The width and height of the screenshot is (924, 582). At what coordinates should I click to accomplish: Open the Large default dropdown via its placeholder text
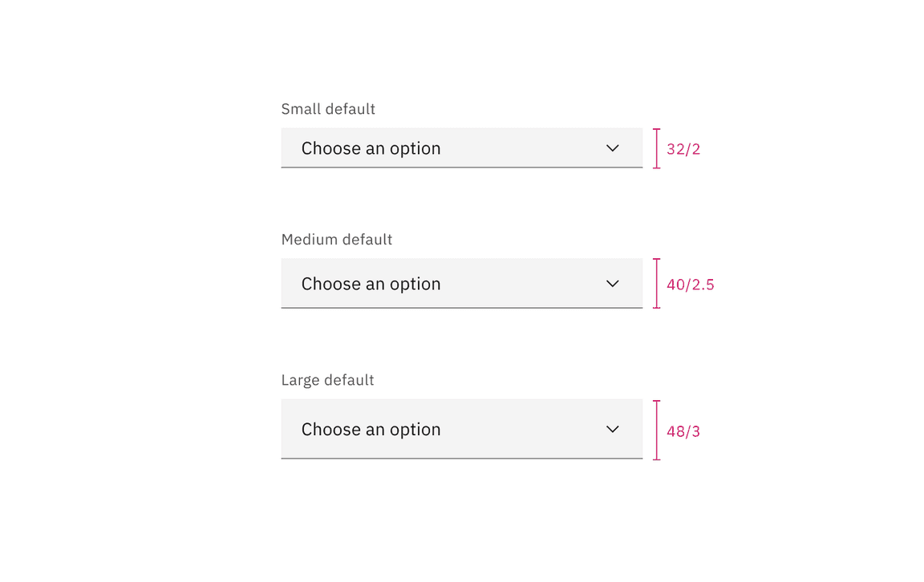click(371, 430)
